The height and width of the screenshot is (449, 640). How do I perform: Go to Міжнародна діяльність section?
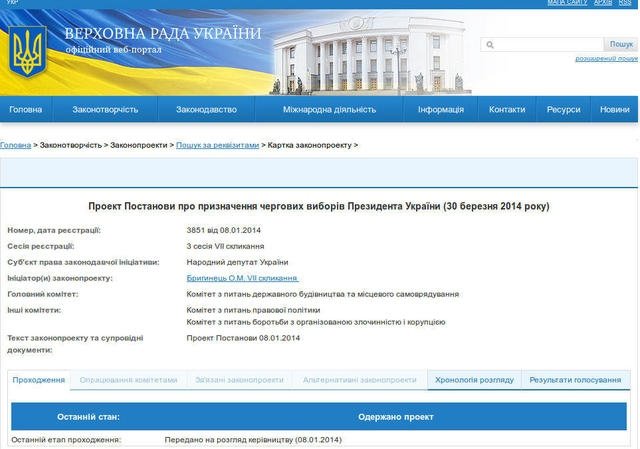329,109
